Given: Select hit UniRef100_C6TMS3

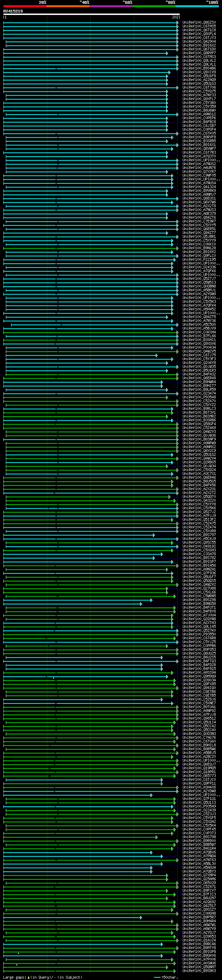Looking at the screenshot, I should tap(199, 57).
